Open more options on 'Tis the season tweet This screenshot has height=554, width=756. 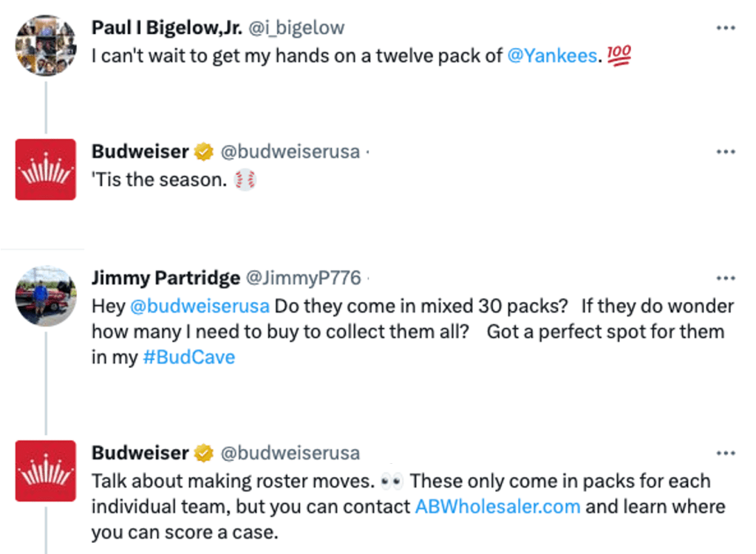tap(726, 152)
